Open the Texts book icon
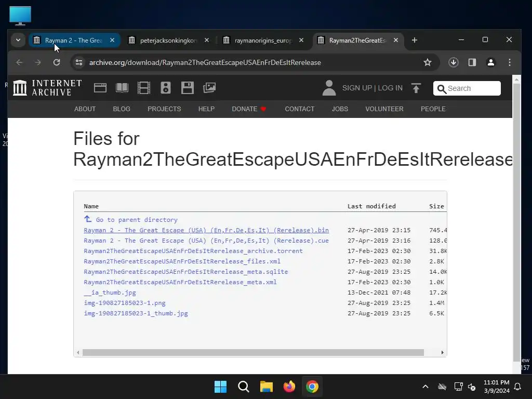 pos(122,88)
